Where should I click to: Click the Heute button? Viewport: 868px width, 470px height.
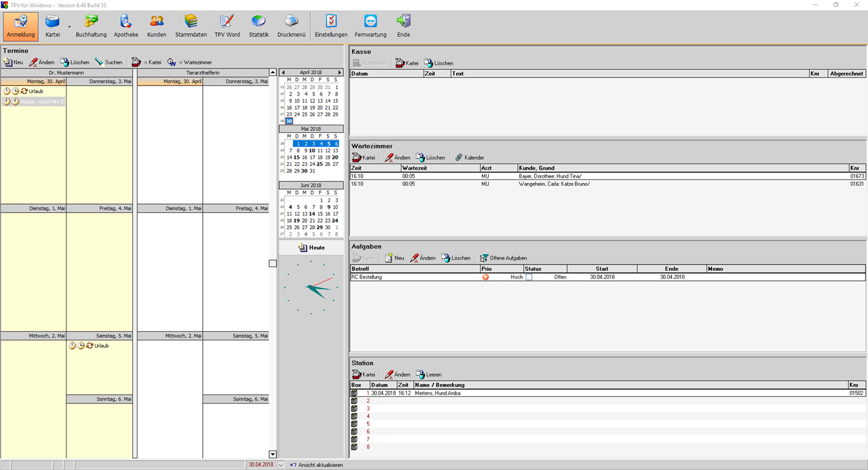[x=311, y=248]
